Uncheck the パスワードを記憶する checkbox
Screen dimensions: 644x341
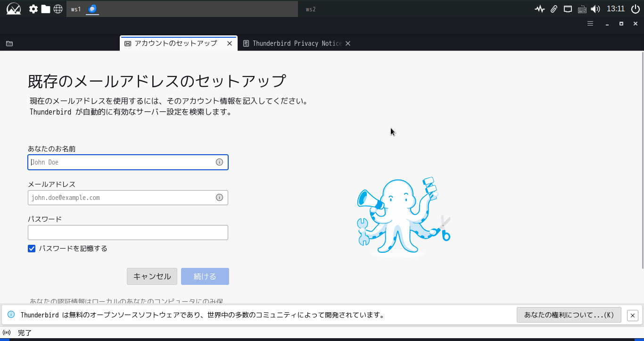[32, 249]
